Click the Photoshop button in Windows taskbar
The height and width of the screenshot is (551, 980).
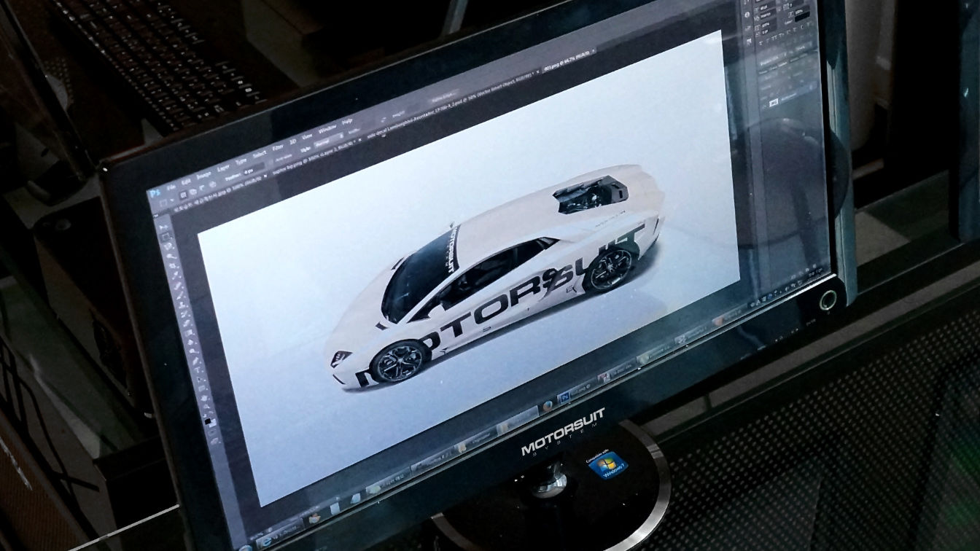pos(577,392)
